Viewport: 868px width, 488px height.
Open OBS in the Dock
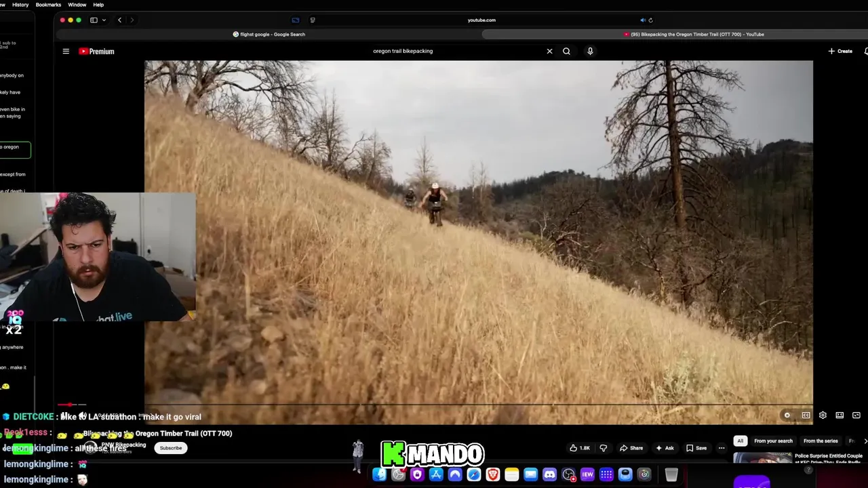coord(569,475)
